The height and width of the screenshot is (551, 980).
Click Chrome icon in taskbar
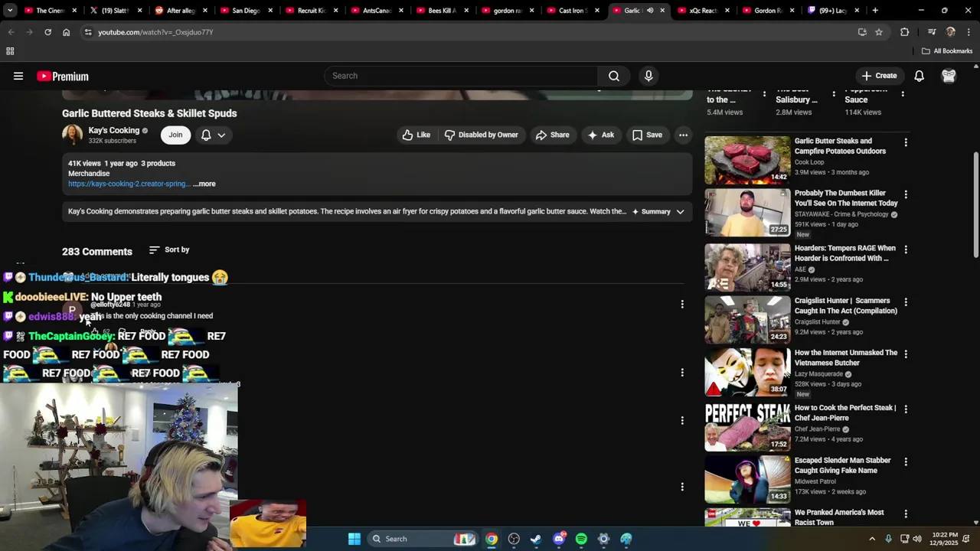(492, 539)
